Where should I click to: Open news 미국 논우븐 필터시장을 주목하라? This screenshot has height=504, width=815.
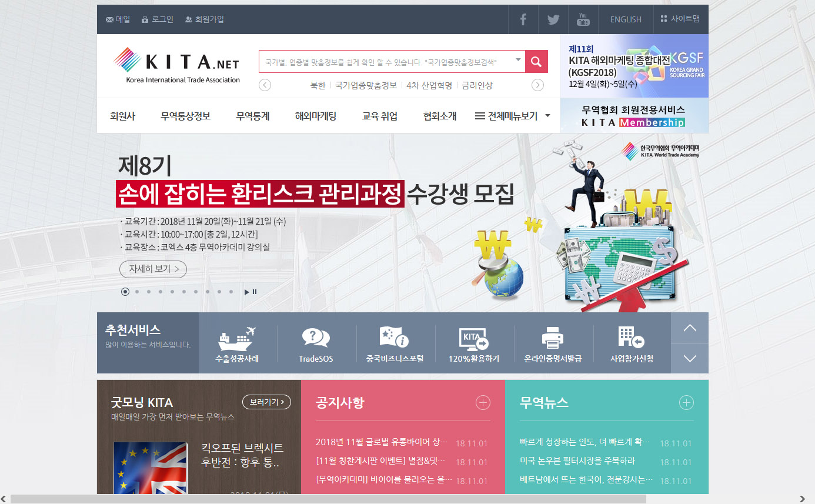577,461
